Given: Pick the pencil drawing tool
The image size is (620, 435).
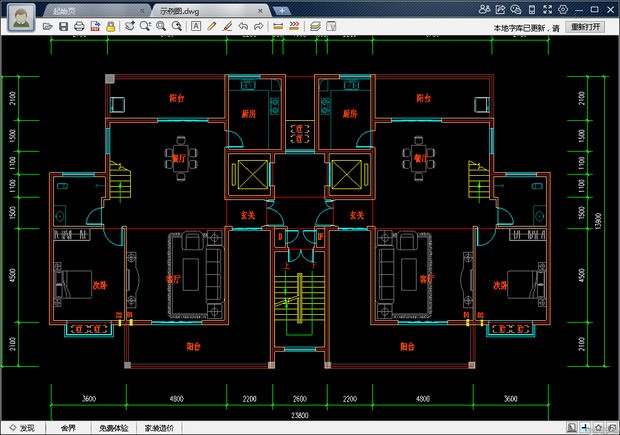Looking at the screenshot, I should coord(212,25).
